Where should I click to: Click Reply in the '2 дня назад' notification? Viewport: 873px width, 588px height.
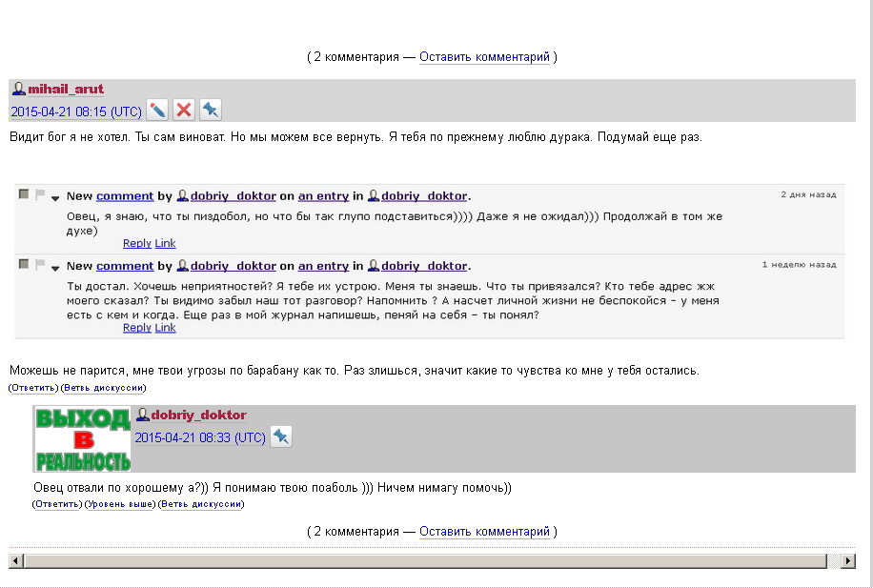point(137,243)
